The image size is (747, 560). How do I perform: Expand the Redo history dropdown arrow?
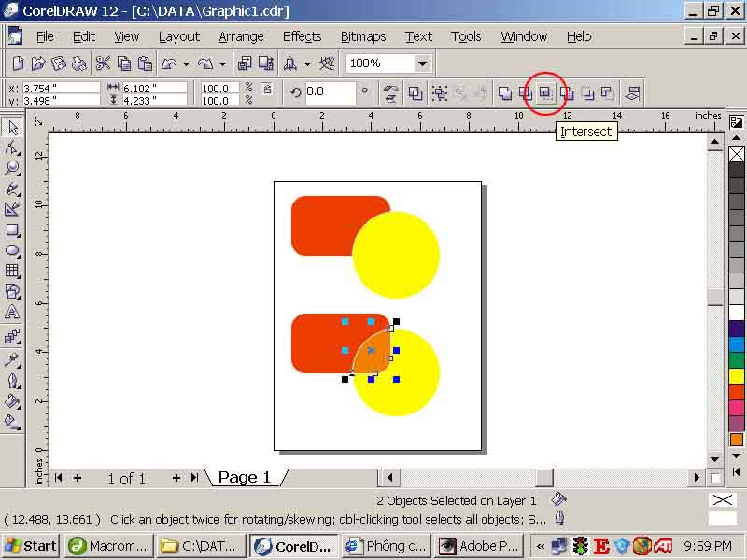pos(222,63)
